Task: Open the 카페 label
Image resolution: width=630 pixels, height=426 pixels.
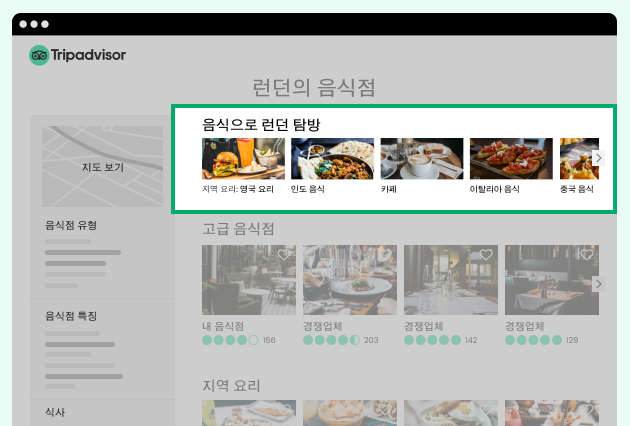Action: point(389,189)
